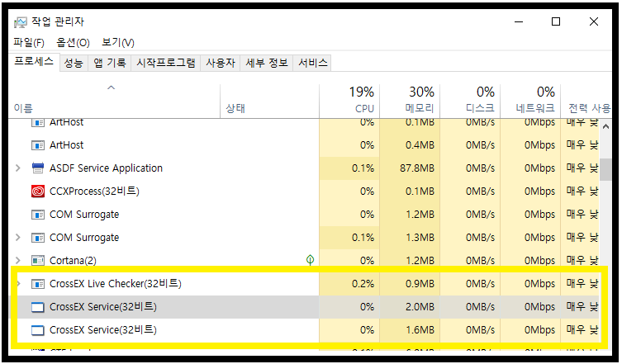
Task: Click icon of COM Surrogate using 1.2MB
Action: point(38,215)
